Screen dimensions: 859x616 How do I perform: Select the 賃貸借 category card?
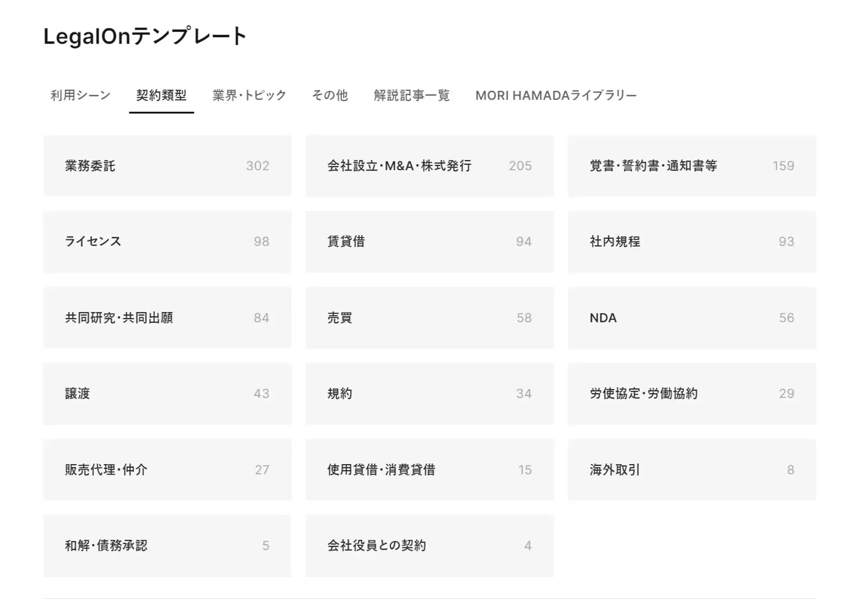[429, 241]
